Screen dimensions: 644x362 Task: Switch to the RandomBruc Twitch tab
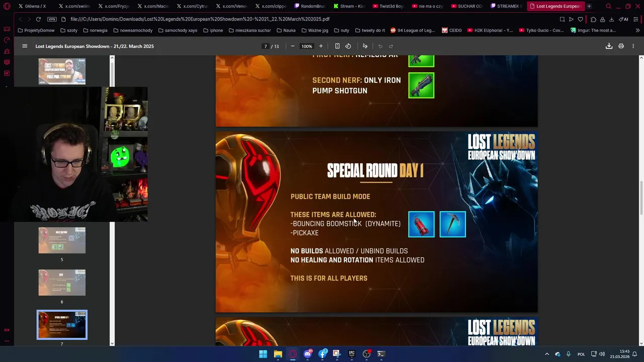310,6
